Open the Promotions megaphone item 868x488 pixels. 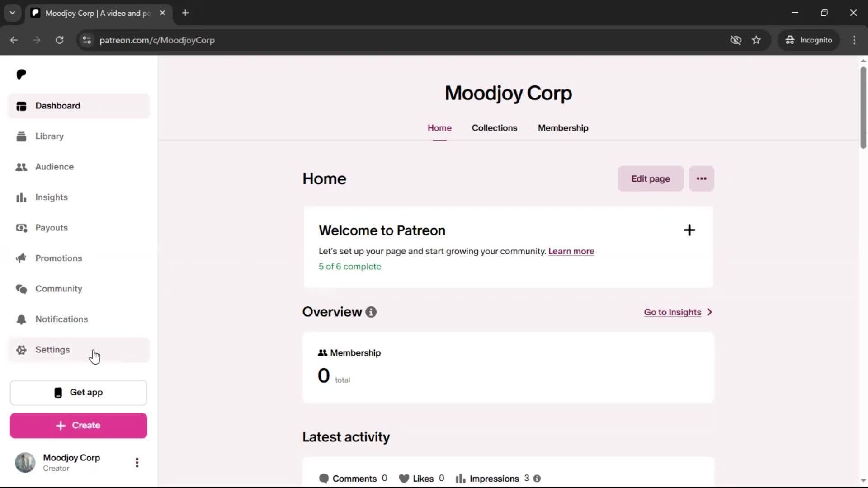pyautogui.click(x=58, y=258)
